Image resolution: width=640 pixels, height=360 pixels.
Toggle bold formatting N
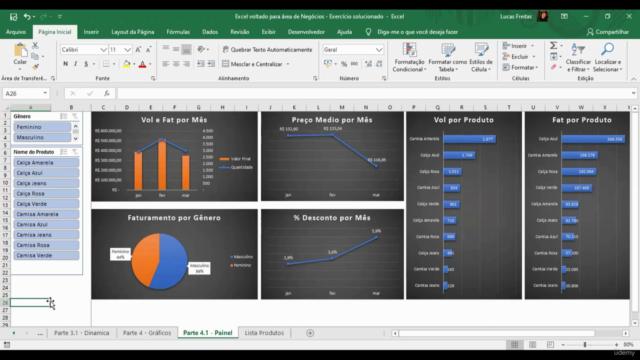[65, 64]
